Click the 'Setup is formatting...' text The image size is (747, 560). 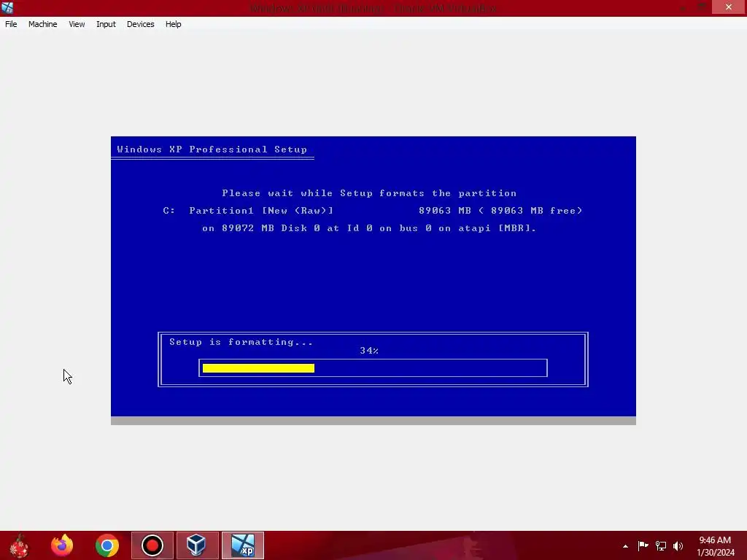pos(241,342)
